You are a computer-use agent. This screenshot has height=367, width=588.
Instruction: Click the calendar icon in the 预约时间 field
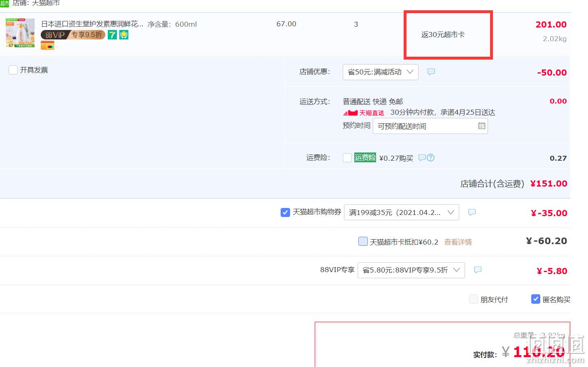point(482,126)
